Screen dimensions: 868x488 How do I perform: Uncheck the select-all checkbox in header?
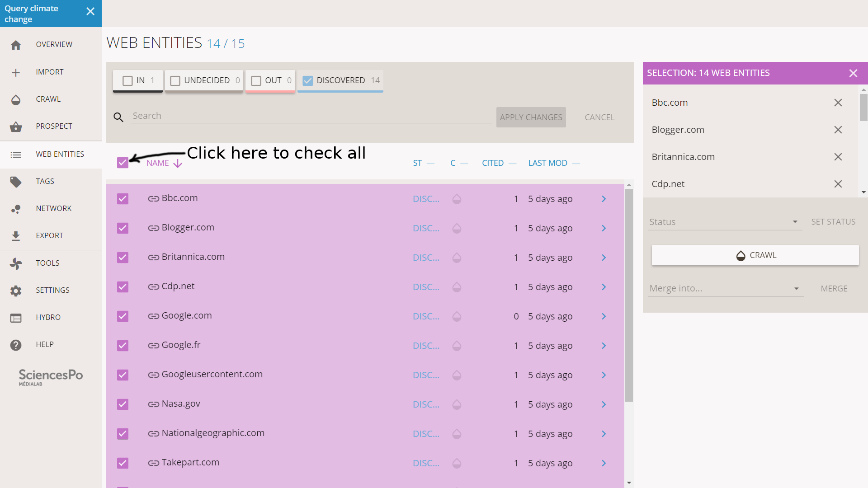click(123, 163)
